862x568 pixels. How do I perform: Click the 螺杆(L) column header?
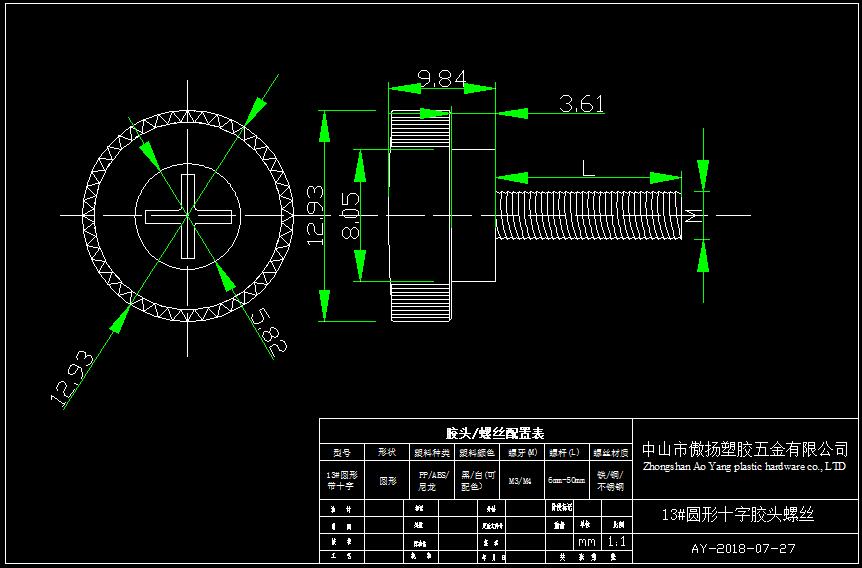(x=565, y=453)
